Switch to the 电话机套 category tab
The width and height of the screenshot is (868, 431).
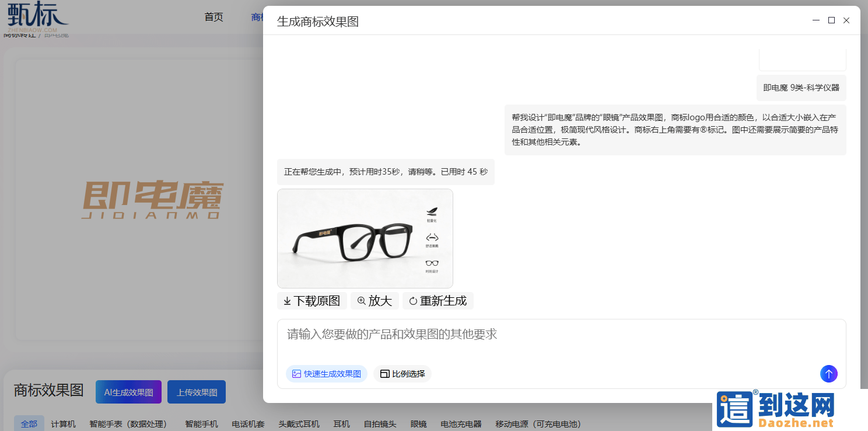point(248,424)
